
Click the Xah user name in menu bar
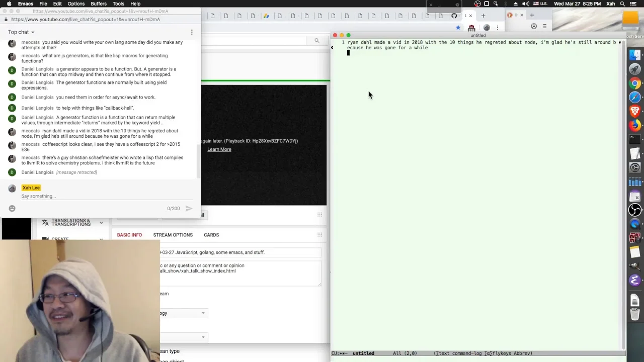610,4
